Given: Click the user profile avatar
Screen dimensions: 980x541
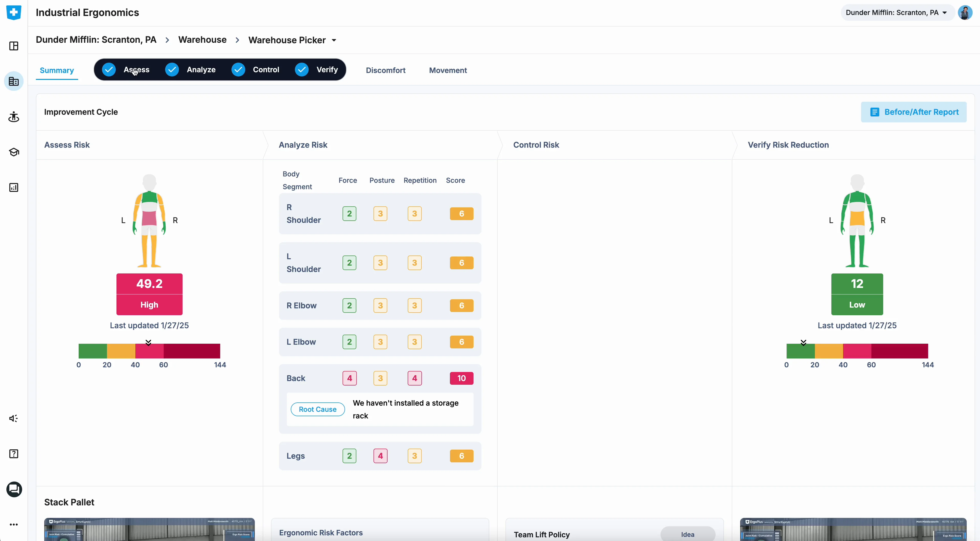Looking at the screenshot, I should (965, 13).
